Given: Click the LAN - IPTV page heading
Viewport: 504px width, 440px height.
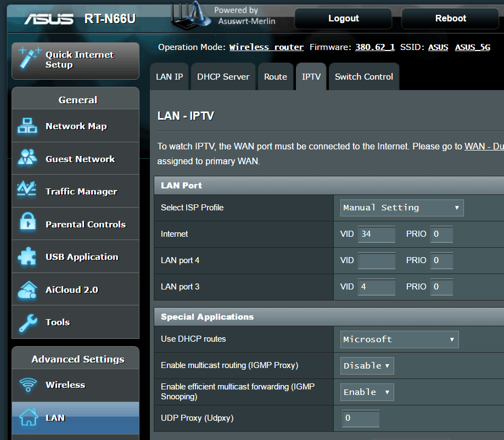Looking at the screenshot, I should tap(186, 116).
